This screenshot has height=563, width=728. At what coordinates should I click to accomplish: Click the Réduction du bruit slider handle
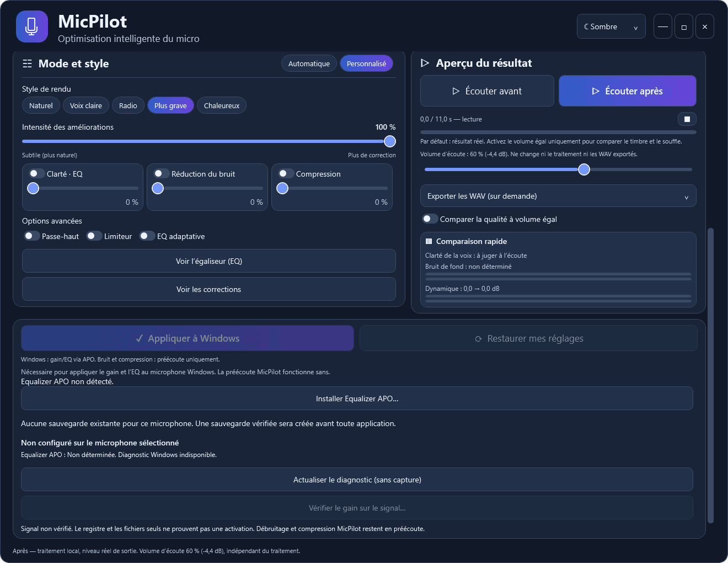coord(158,188)
